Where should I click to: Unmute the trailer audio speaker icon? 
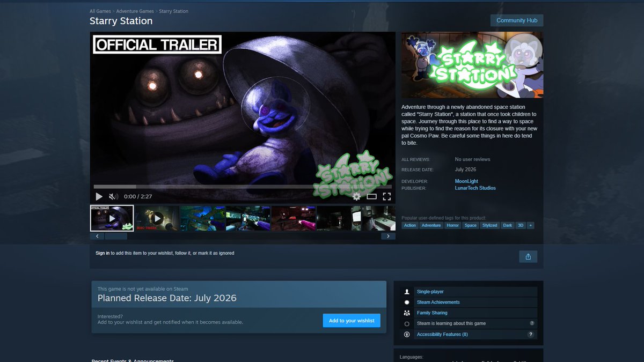click(113, 197)
